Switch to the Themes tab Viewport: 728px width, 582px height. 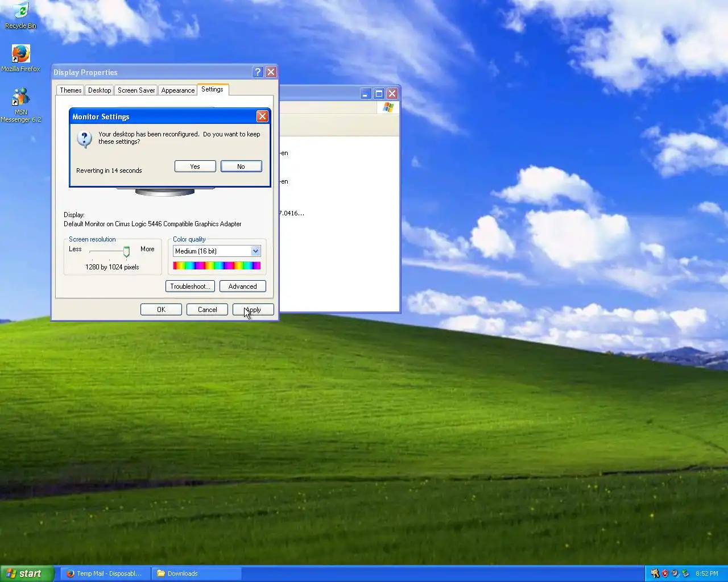point(71,90)
